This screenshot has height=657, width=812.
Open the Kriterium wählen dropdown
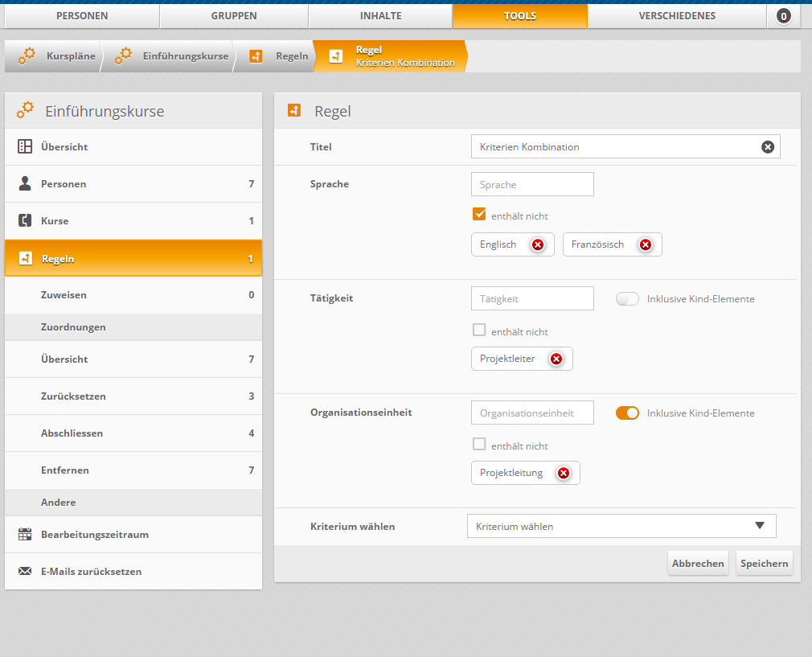[x=621, y=526]
